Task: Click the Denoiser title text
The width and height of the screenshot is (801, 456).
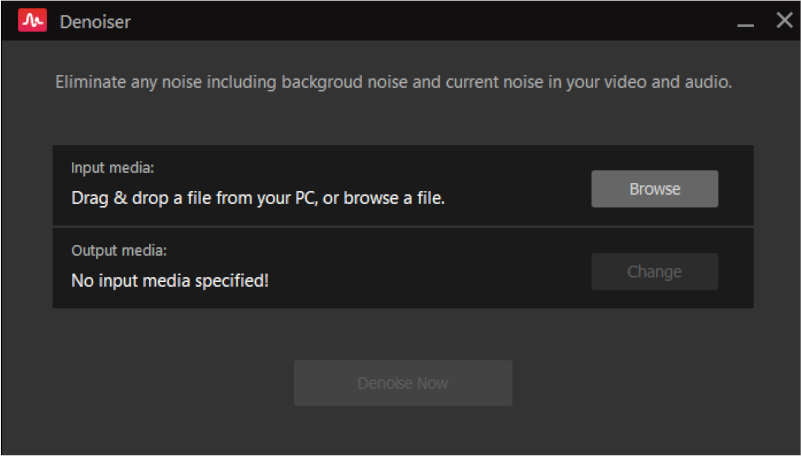Action: point(95,21)
